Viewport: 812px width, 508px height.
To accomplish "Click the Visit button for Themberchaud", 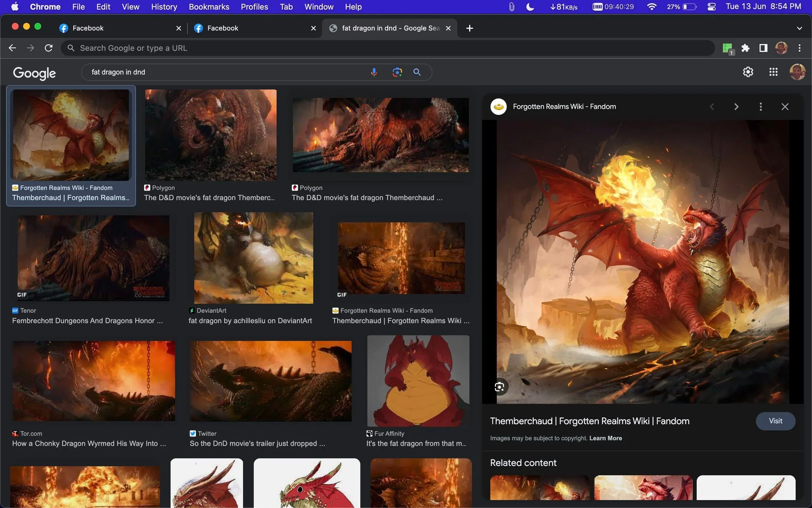I will (775, 421).
